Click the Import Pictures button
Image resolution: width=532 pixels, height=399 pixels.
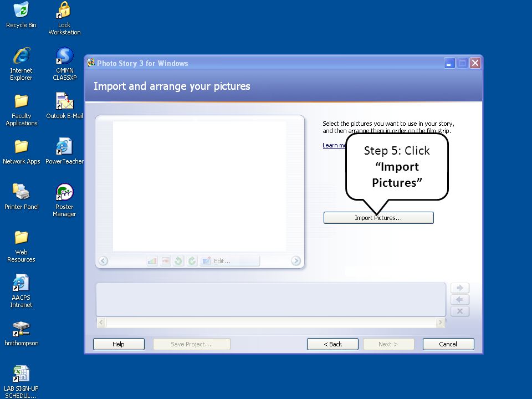378,218
